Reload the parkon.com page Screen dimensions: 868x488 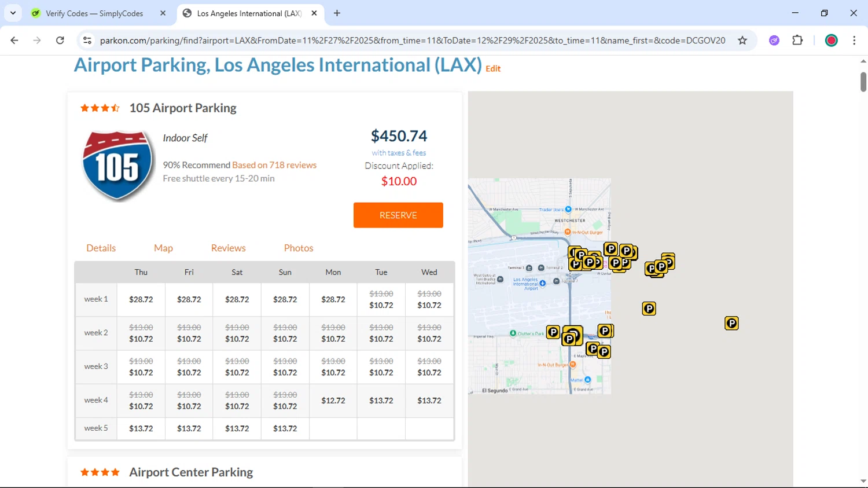click(x=60, y=41)
